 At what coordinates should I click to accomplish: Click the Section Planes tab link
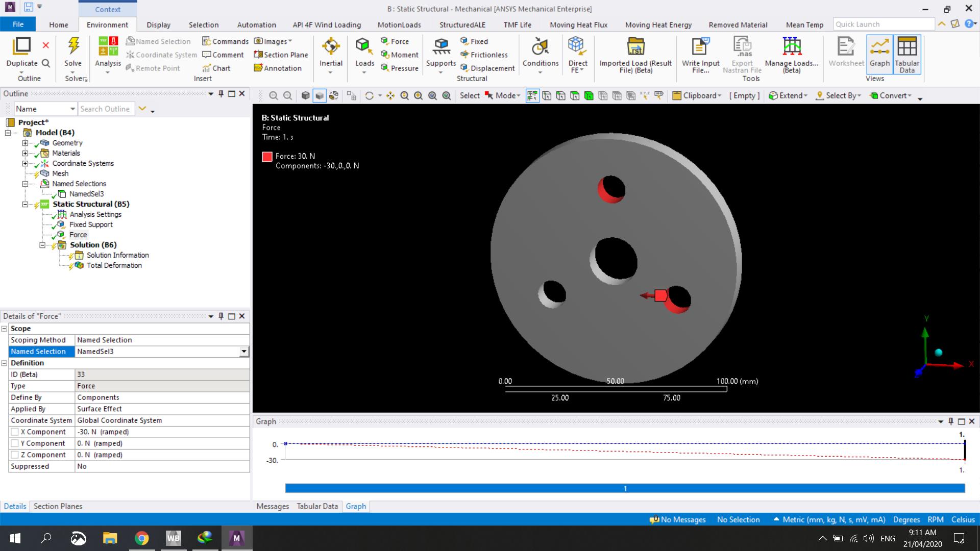pyautogui.click(x=58, y=506)
